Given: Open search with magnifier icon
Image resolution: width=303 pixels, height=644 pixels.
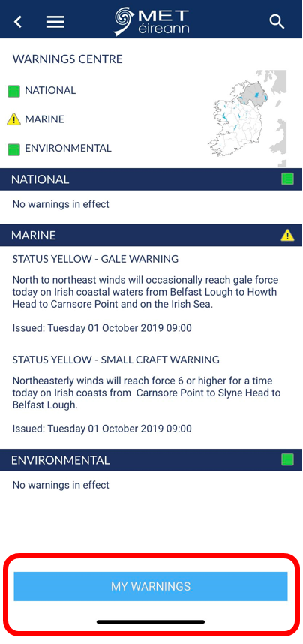Looking at the screenshot, I should (277, 21).
